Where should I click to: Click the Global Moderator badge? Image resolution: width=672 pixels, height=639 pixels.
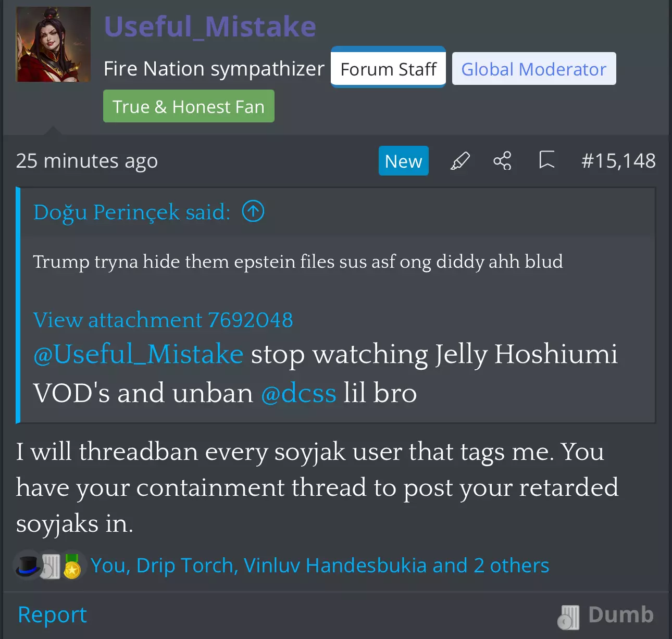(534, 69)
